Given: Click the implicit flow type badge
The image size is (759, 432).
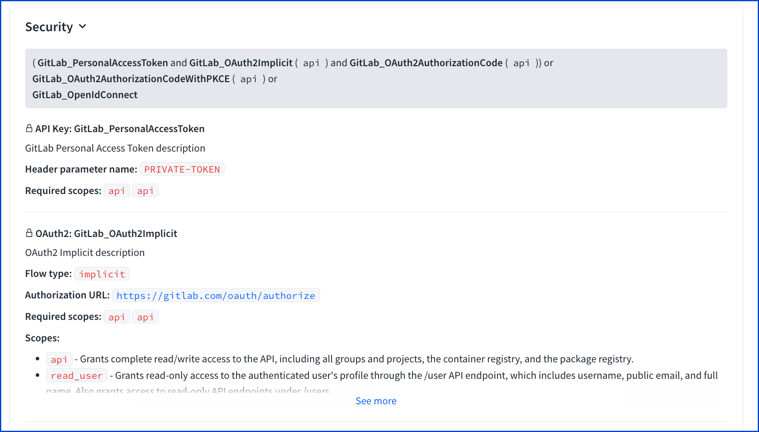Looking at the screenshot, I should [x=102, y=274].
